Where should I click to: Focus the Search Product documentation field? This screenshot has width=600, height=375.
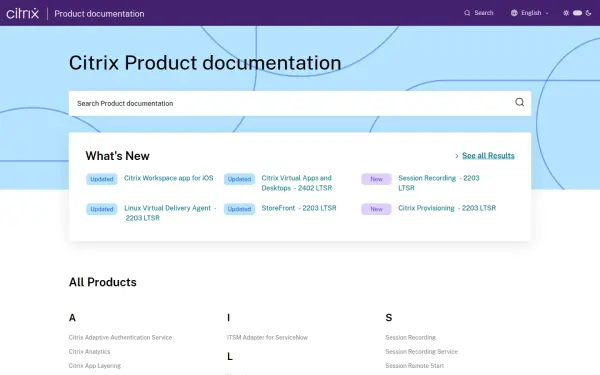point(300,103)
